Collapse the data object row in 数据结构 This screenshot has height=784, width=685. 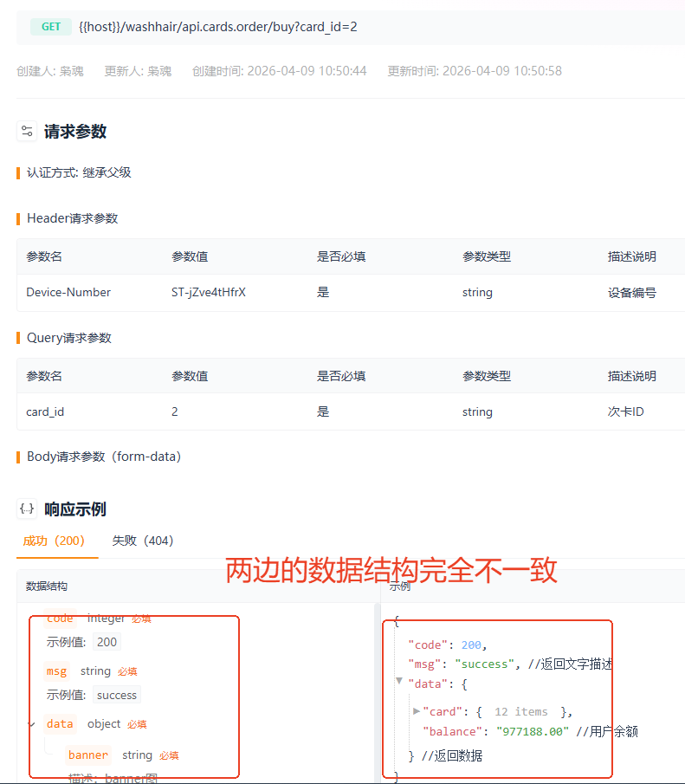click(x=31, y=724)
